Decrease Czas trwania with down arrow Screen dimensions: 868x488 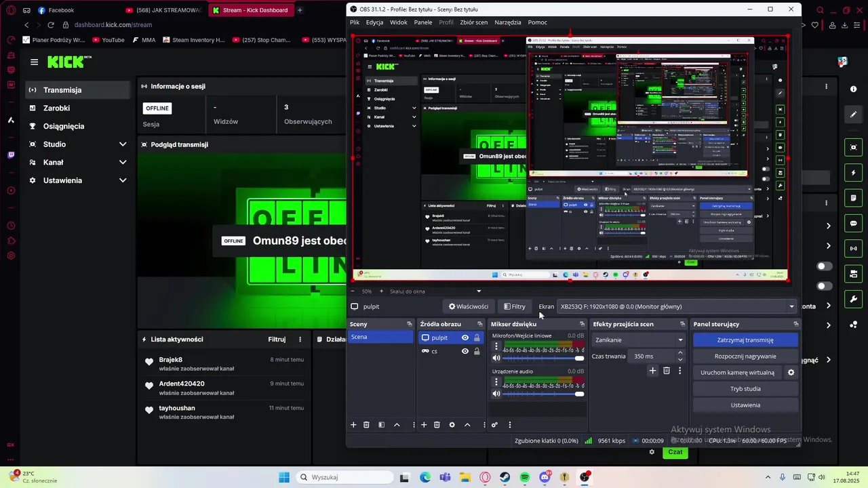pos(680,360)
